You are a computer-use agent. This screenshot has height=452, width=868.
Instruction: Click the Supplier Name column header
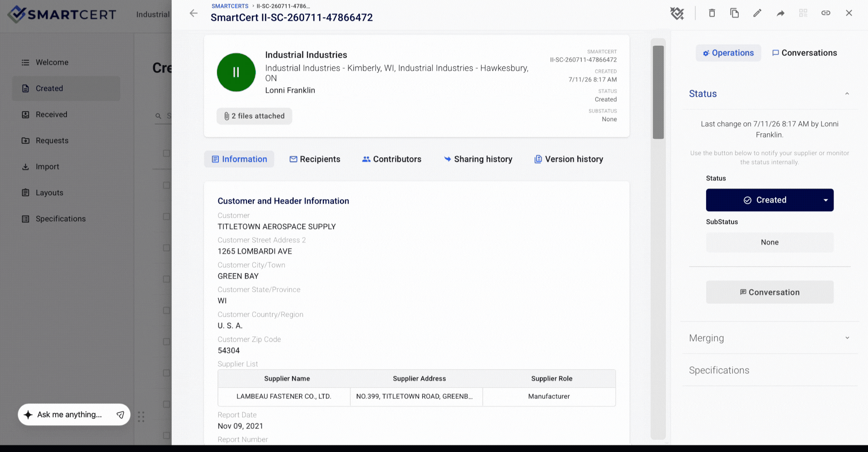pos(287,379)
